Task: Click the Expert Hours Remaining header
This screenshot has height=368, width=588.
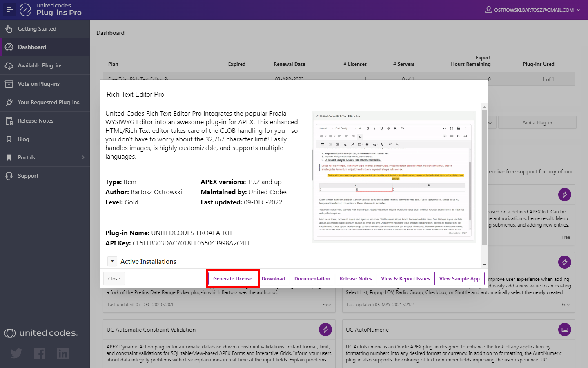Action: 471,61
